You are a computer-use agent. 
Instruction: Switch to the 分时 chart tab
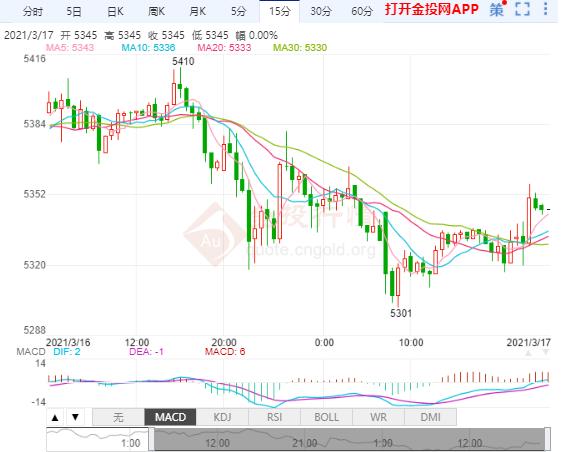[33, 11]
